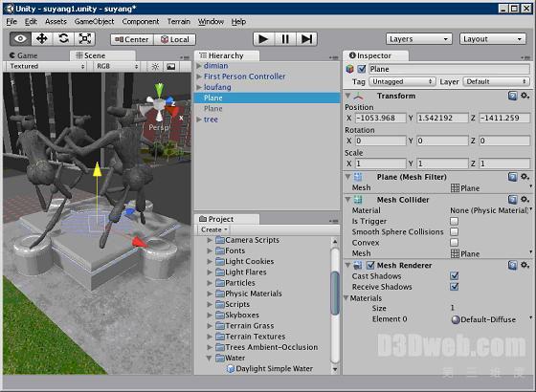
Task: Select the Move tool in toolbar
Action: pos(42,38)
